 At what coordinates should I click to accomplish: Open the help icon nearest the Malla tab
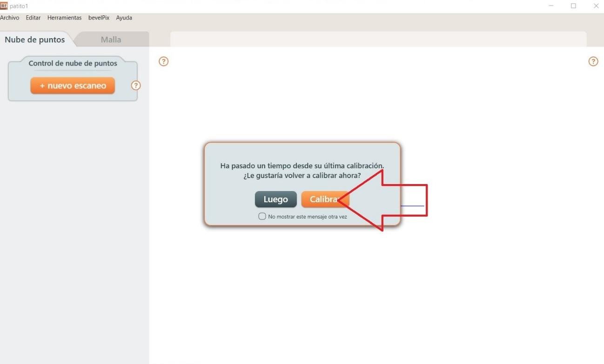163,61
